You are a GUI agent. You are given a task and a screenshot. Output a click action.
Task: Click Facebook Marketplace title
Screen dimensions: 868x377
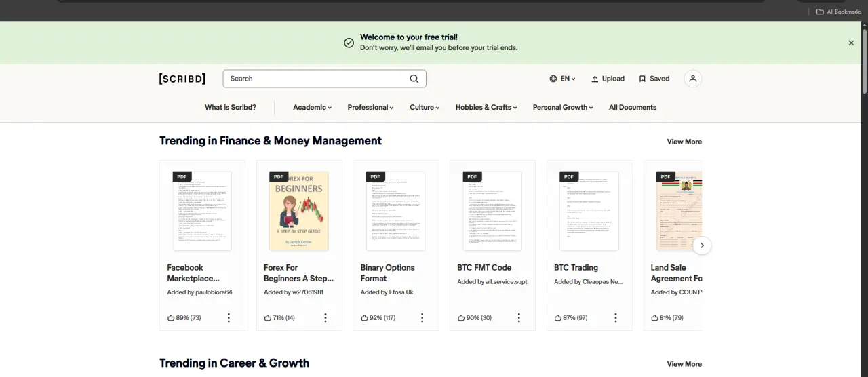(x=193, y=273)
